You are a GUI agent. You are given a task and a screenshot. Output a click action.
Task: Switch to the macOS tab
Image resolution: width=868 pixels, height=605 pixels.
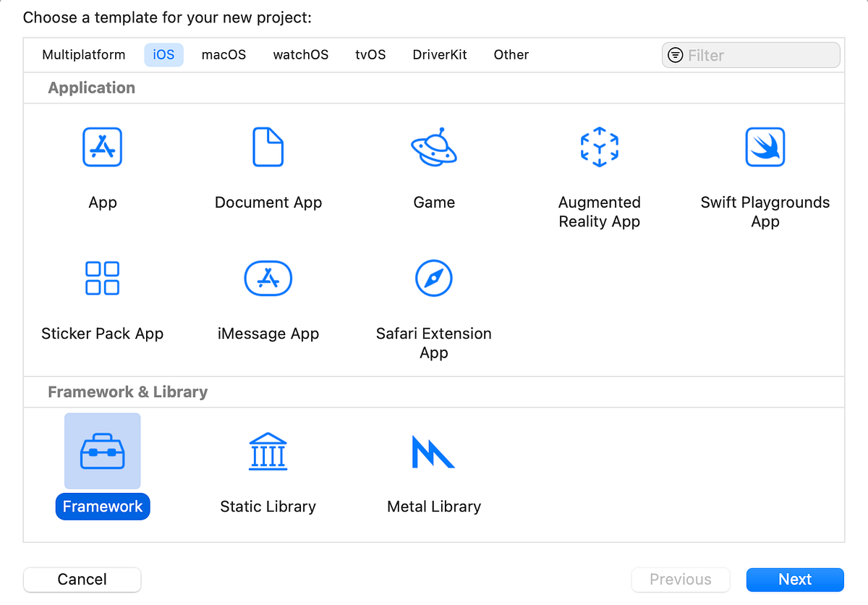[x=224, y=54]
